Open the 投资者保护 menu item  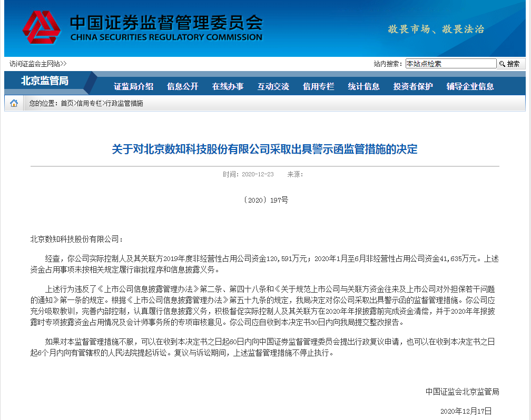tap(413, 87)
